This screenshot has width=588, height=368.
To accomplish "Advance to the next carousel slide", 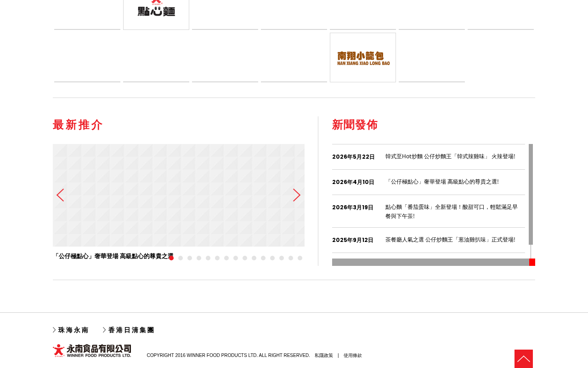I will tap(297, 195).
